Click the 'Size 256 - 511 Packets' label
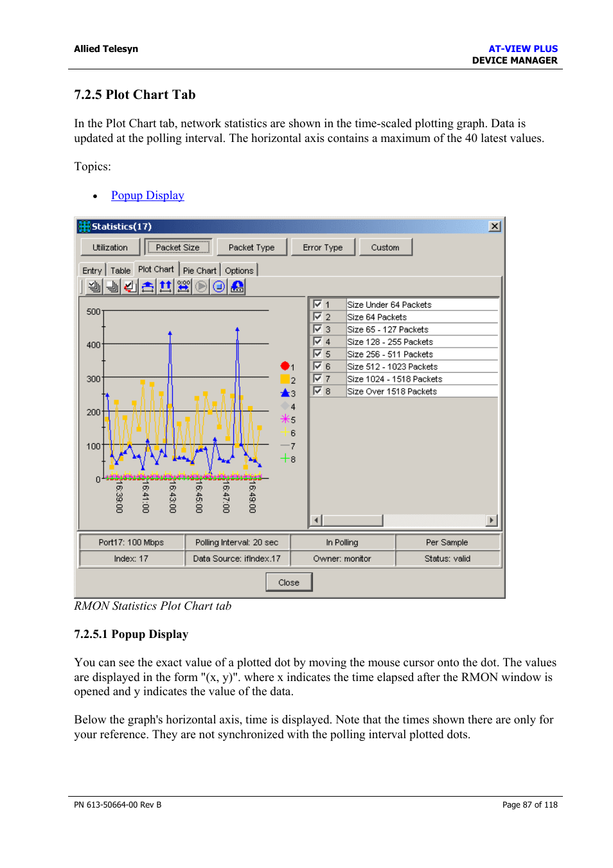The height and width of the screenshot is (868, 613). [390, 354]
